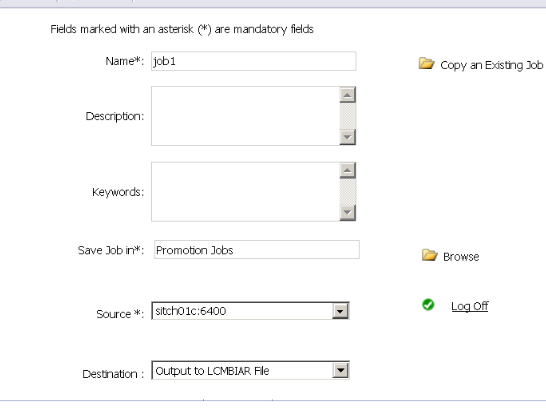Click the Description scrollbar up arrow
Image resolution: width=546 pixels, height=413 pixels.
coord(348,95)
